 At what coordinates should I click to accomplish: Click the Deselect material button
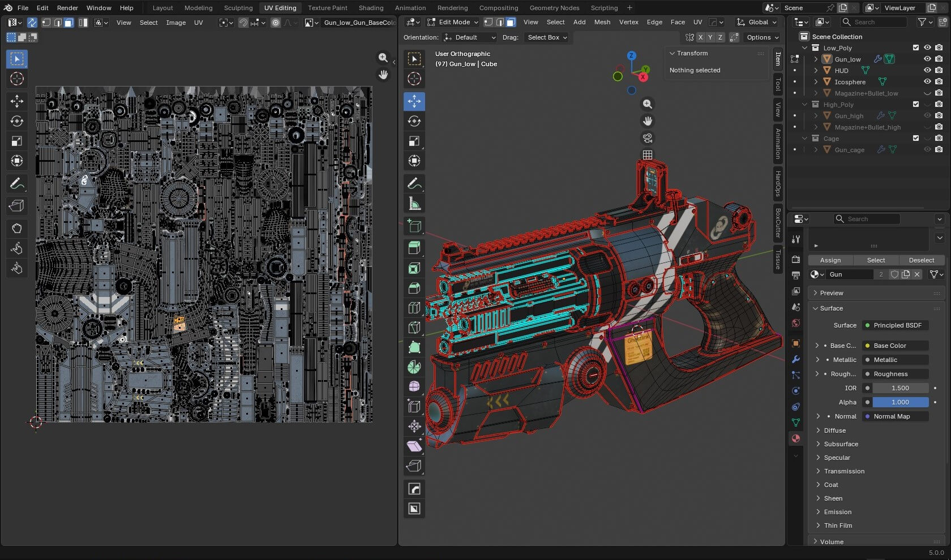click(x=922, y=260)
